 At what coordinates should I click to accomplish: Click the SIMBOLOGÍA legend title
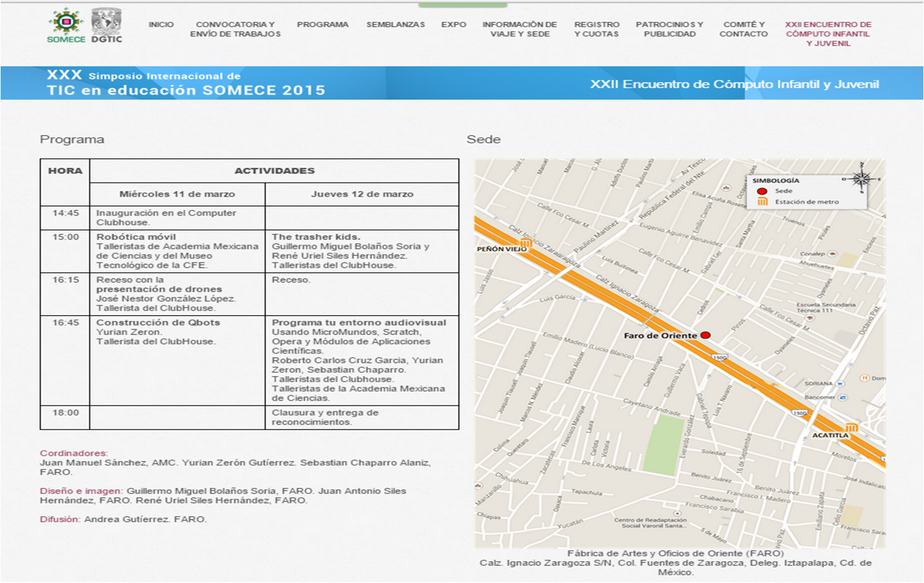click(775, 181)
